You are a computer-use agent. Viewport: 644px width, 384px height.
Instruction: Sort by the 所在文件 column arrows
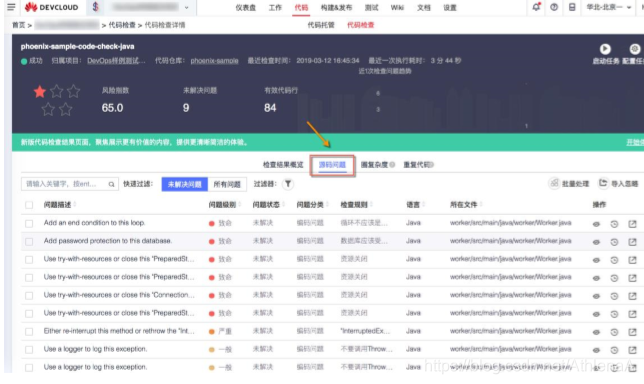point(481,205)
